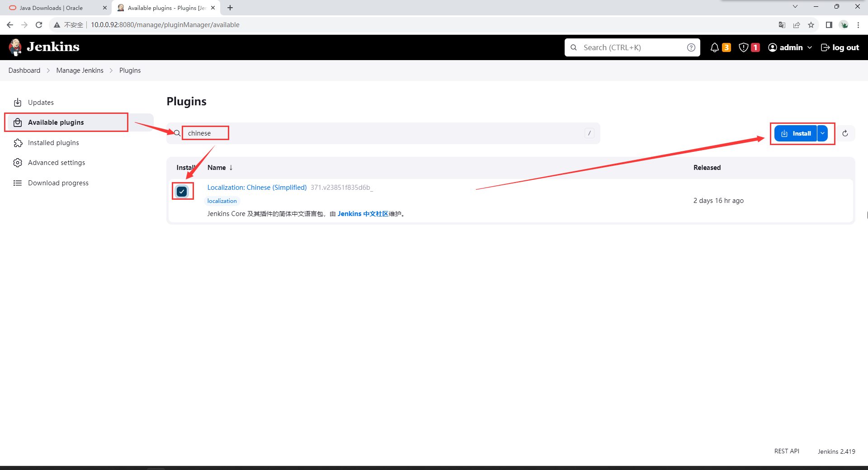Image resolution: width=868 pixels, height=470 pixels.
Task: Click the search help question mark icon
Action: 691,47
